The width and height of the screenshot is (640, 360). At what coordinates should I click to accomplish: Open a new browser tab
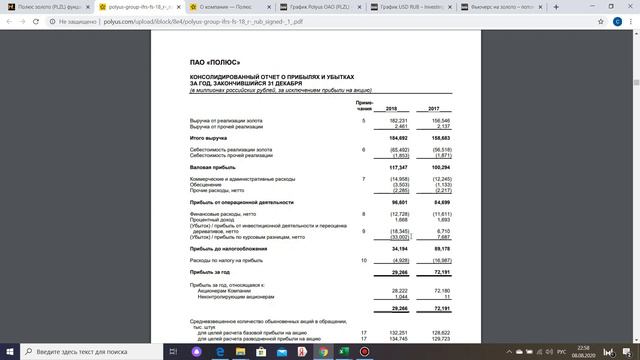[x=556, y=7]
